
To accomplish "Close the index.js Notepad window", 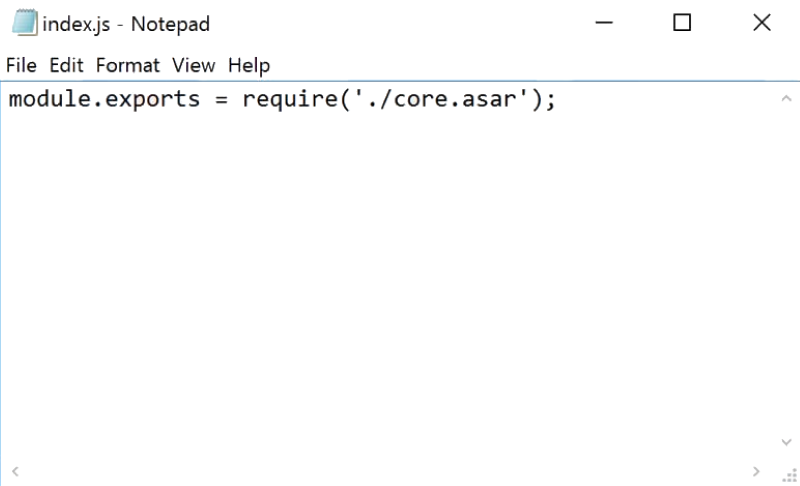I will click(x=761, y=23).
